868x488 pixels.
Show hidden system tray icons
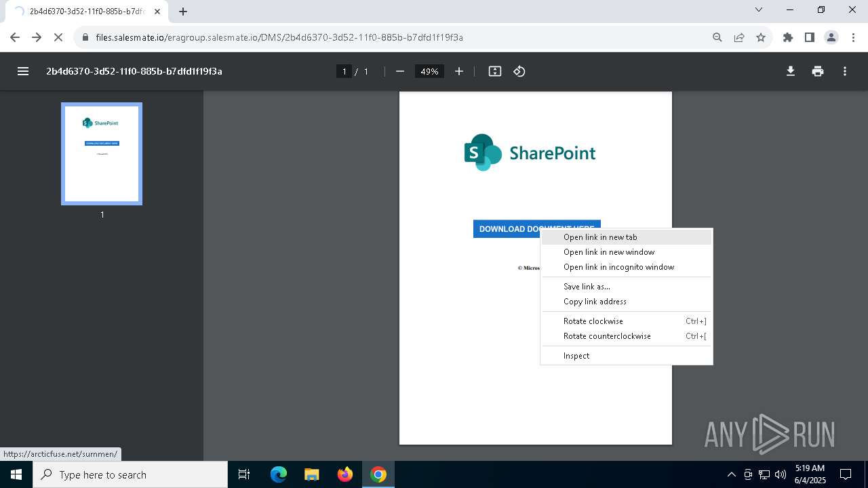point(731,474)
